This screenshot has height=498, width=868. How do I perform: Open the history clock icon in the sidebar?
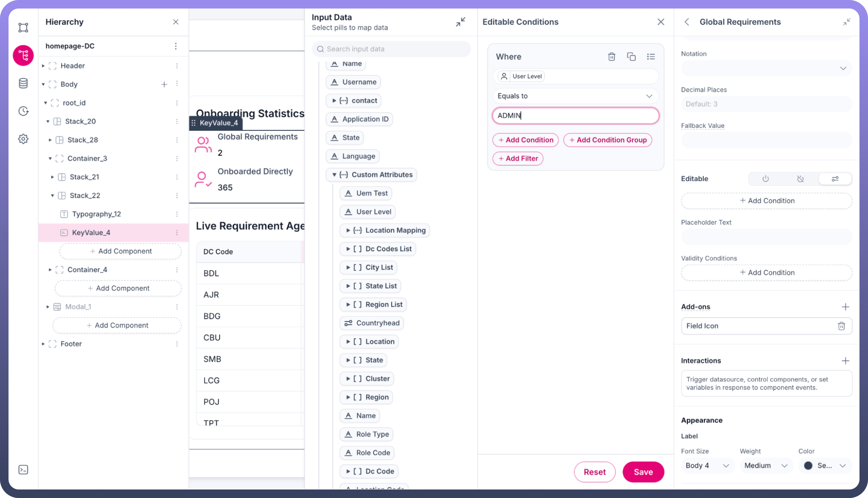(23, 111)
